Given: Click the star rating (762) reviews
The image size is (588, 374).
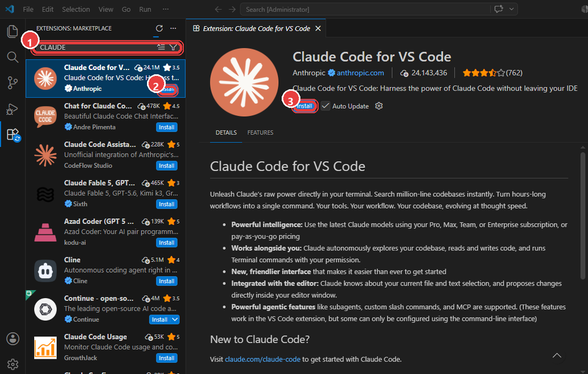Looking at the screenshot, I should click(x=492, y=73).
